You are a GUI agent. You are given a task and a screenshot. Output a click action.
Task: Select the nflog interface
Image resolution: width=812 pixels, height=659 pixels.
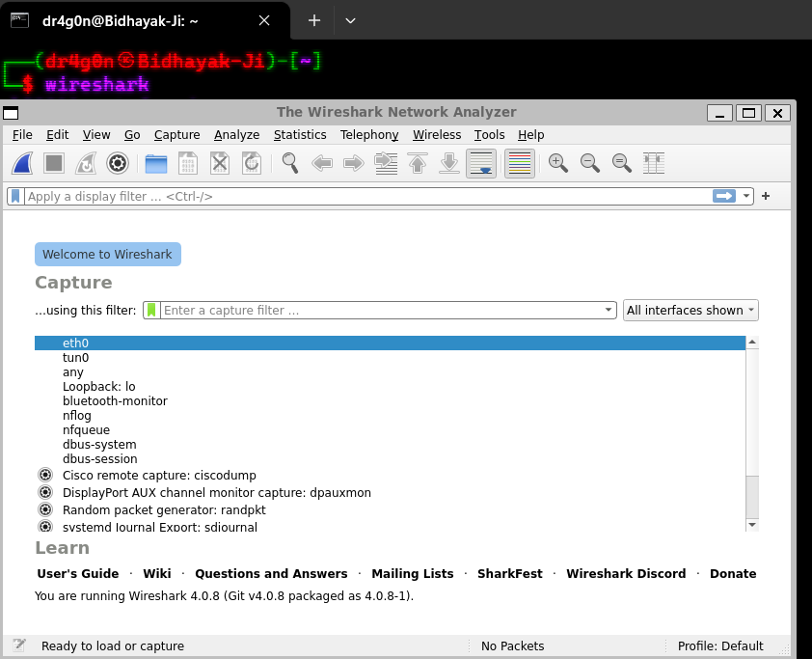click(x=390, y=416)
